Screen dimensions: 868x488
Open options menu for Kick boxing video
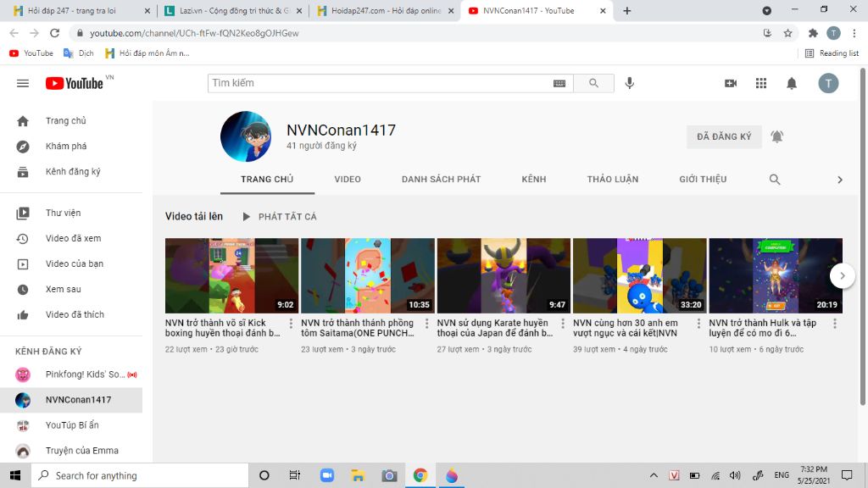[291, 324]
